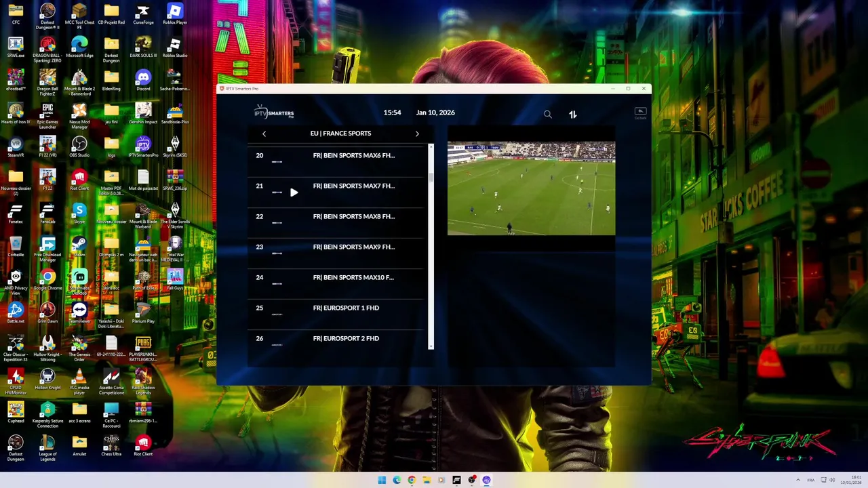Select the Battle.net desktop icon

tap(16, 313)
